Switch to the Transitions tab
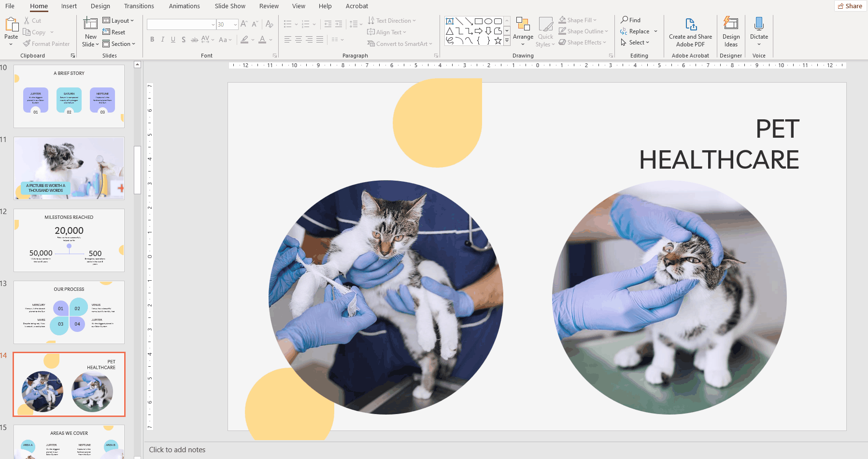The width and height of the screenshot is (868, 459). 139,6
